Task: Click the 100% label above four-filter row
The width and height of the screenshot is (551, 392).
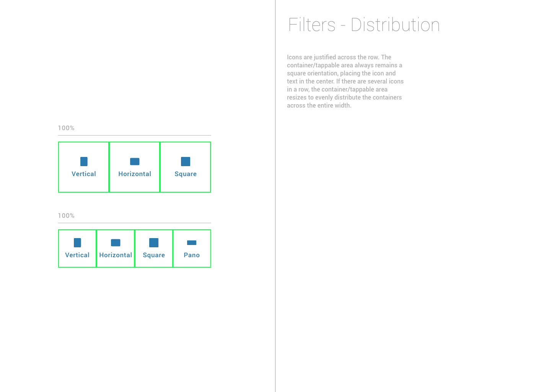Action: 66,216
